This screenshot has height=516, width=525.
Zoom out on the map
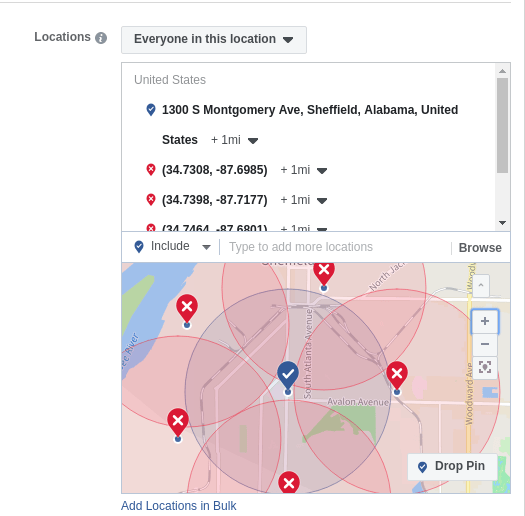[484, 344]
